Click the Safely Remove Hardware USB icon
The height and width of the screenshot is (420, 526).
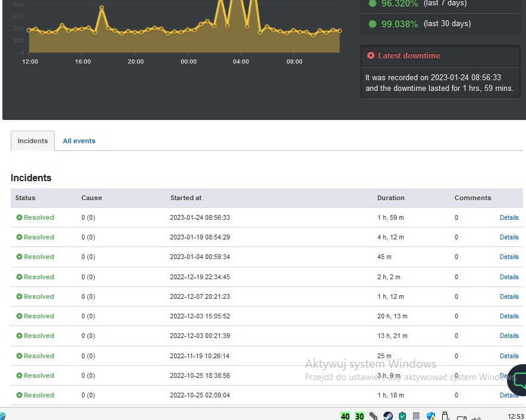(x=446, y=416)
